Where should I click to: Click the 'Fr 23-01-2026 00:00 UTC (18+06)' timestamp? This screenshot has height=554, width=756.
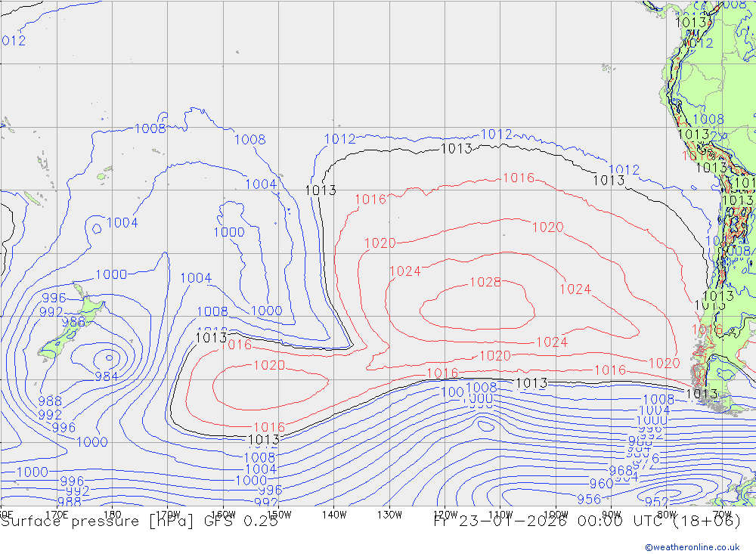[587, 522]
